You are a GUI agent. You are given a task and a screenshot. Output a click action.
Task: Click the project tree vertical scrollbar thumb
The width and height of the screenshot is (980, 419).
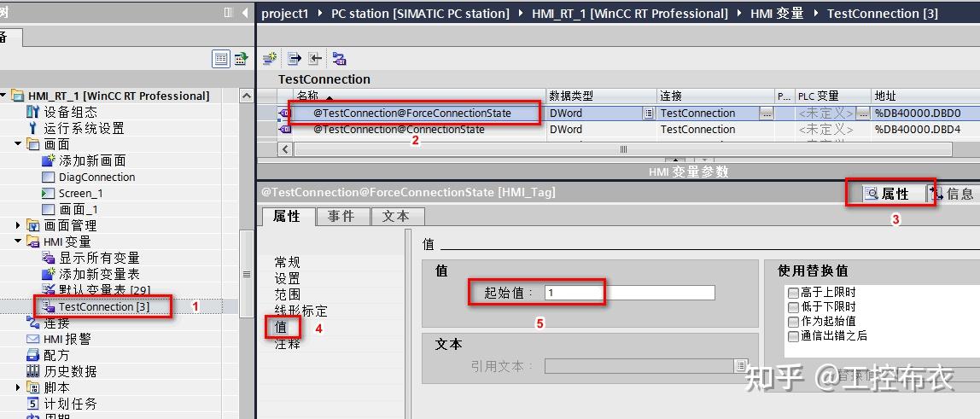point(247,274)
